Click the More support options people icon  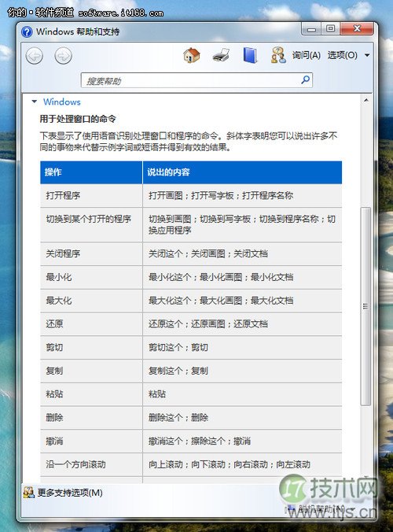click(x=29, y=493)
